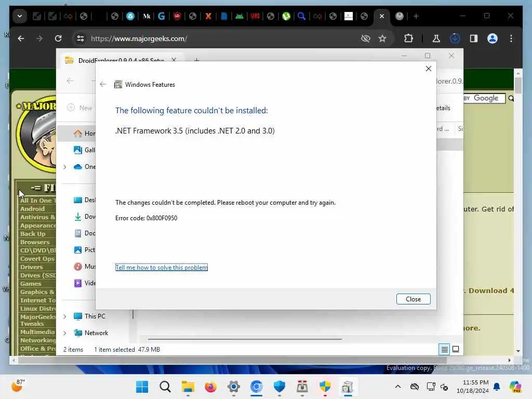
Task: Click the Windows Features title icon
Action: point(118,85)
